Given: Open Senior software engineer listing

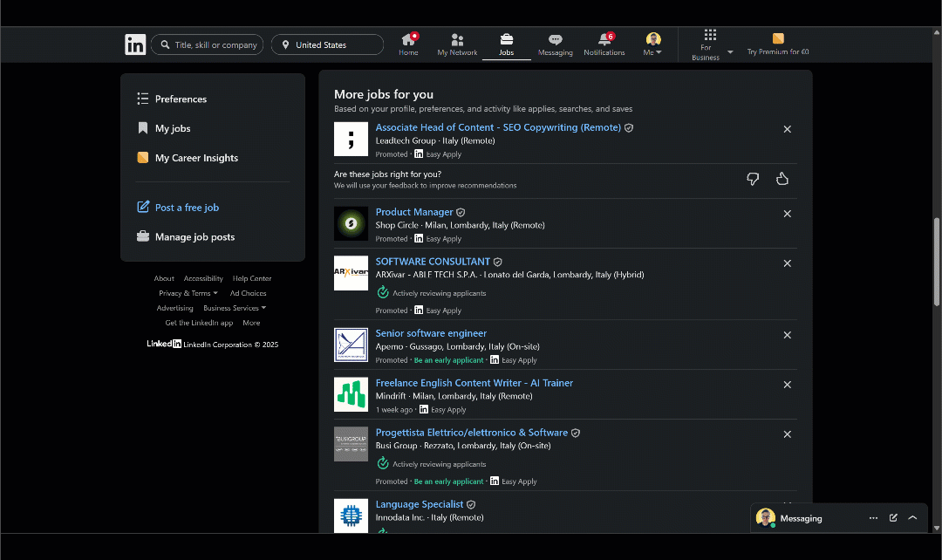Looking at the screenshot, I should pyautogui.click(x=431, y=333).
